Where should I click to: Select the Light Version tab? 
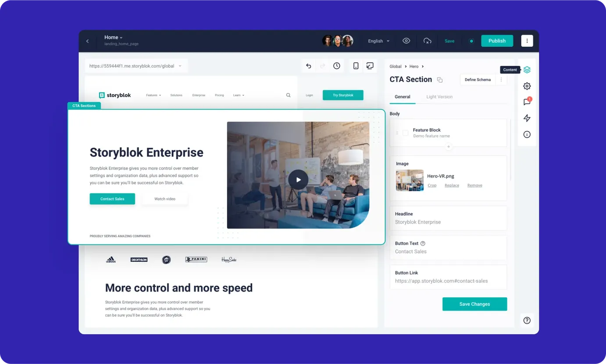point(439,97)
